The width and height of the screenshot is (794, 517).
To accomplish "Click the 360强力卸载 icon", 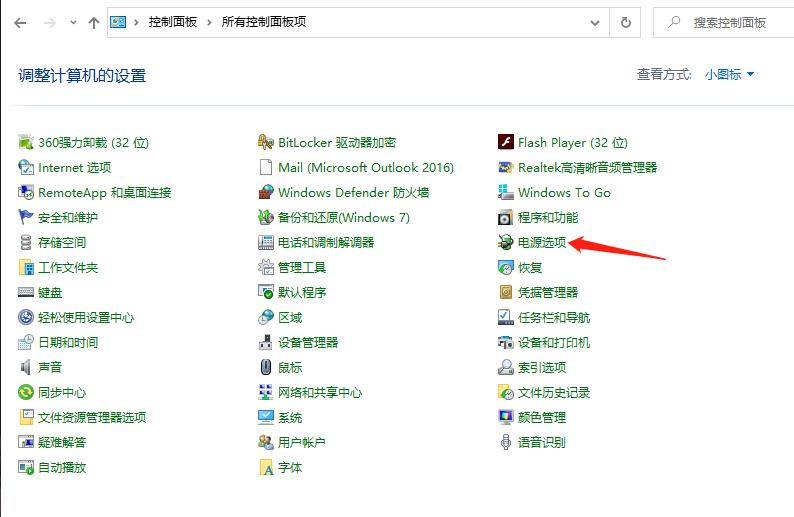I will pyautogui.click(x=25, y=142).
